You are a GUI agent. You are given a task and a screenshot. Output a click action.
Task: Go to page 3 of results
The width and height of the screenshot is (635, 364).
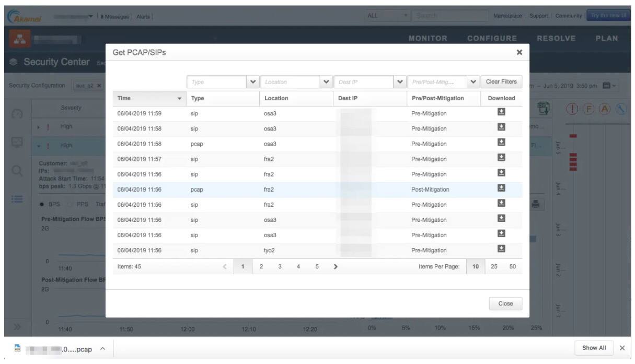(x=280, y=266)
